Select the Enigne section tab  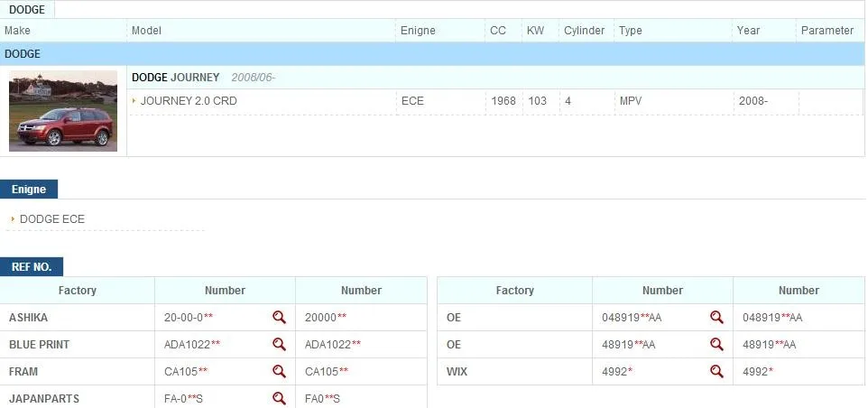[x=29, y=190]
